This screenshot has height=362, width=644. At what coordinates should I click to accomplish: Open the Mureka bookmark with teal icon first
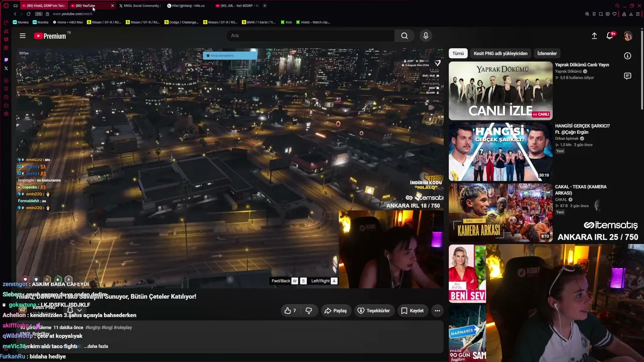click(x=21, y=22)
